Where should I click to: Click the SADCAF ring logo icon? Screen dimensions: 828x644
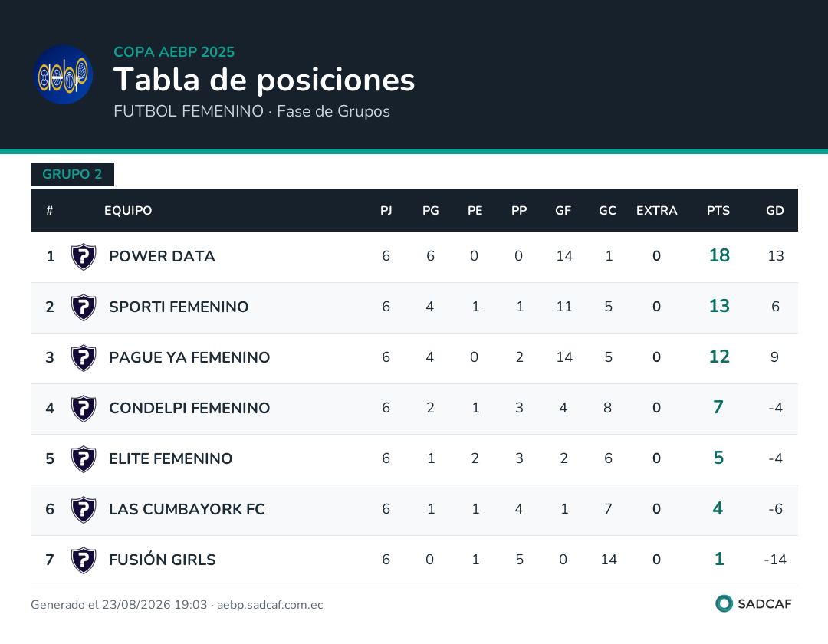click(x=724, y=603)
